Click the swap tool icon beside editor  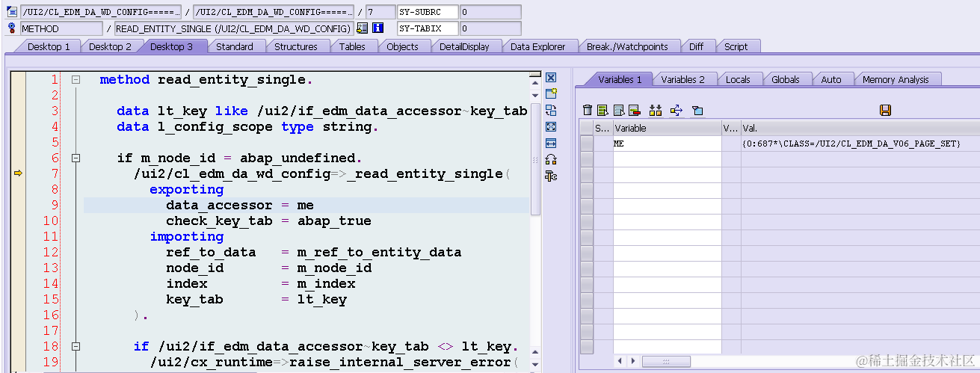pos(551,111)
